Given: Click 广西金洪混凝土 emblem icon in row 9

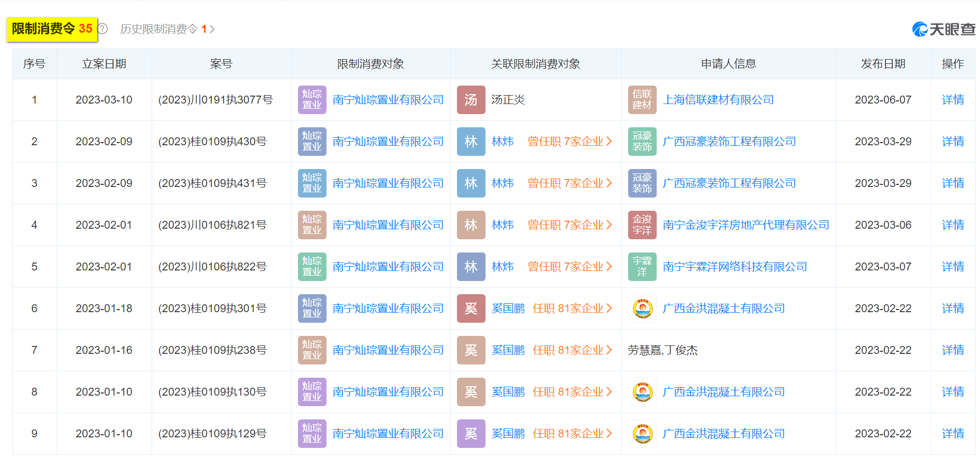Looking at the screenshot, I should pos(642,434).
